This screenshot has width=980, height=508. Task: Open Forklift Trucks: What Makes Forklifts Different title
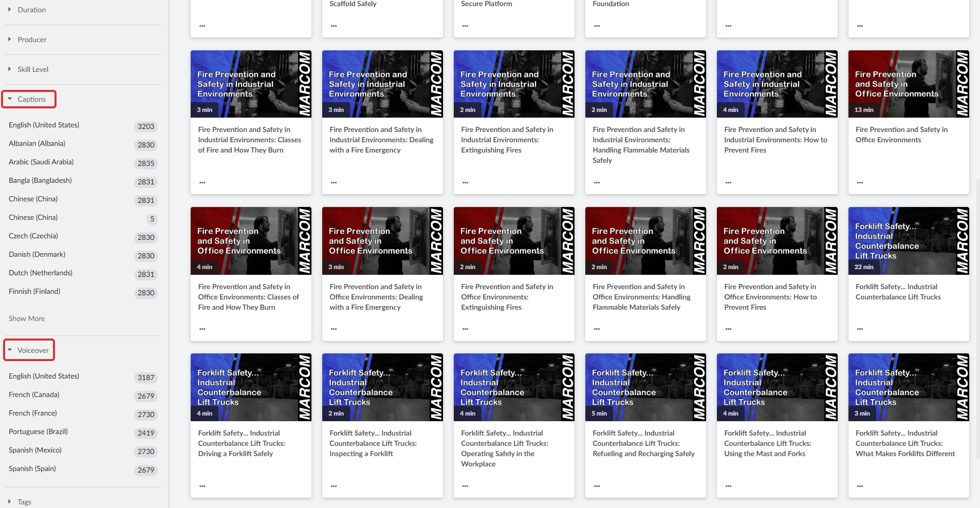[x=905, y=443]
